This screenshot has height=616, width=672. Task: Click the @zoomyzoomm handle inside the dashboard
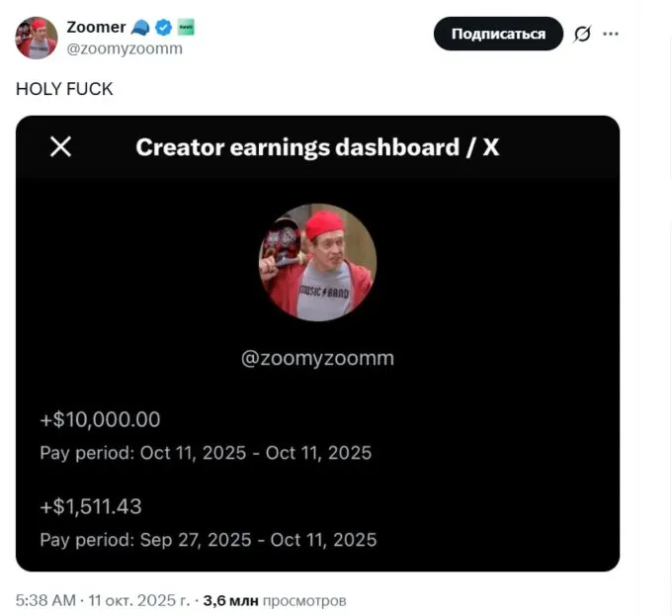pos(317,358)
